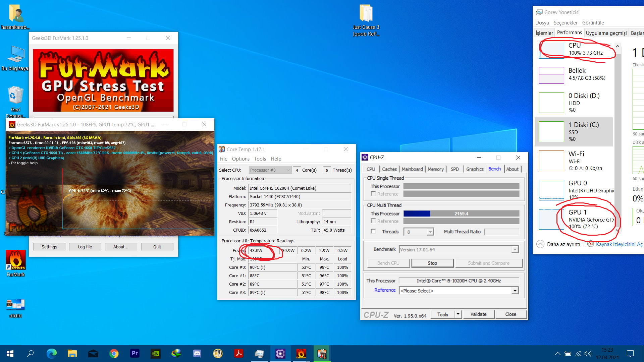Click the CPU-Z taskbar icon
The height and width of the screenshot is (362, 644).
280,353
